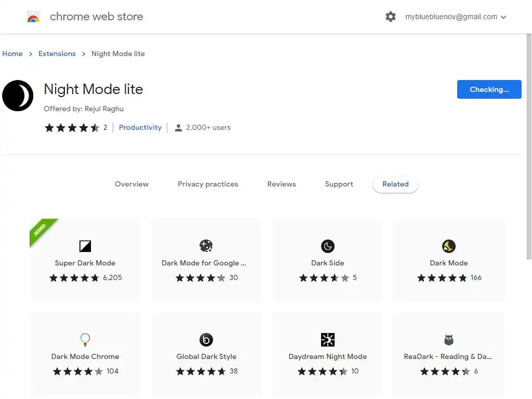
Task: Switch to the Reviews tab
Action: tap(282, 184)
